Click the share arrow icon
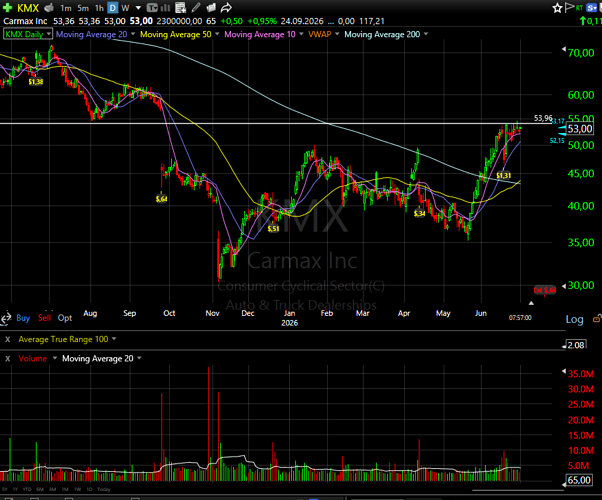This screenshot has height=500, width=602. (227, 7)
